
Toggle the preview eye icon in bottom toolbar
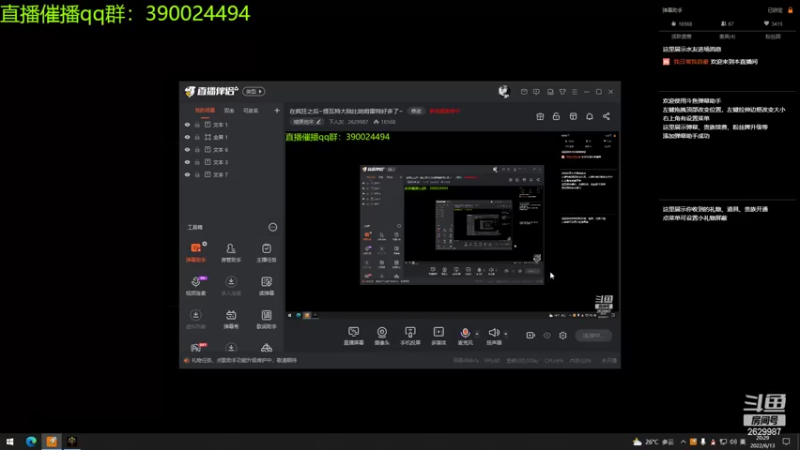coord(547,335)
